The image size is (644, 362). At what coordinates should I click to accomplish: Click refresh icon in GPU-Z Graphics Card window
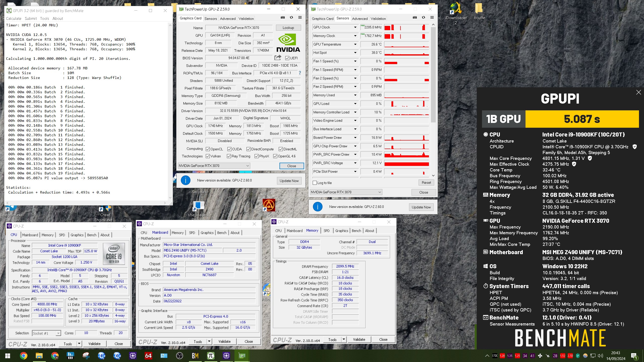[291, 18]
